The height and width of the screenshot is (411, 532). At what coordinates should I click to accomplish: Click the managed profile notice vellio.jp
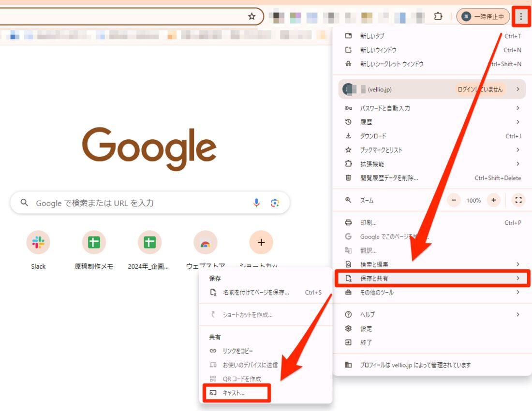pos(432,365)
